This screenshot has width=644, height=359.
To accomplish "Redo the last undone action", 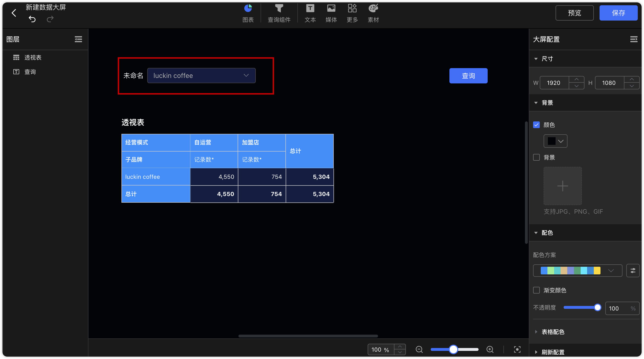I will point(50,19).
